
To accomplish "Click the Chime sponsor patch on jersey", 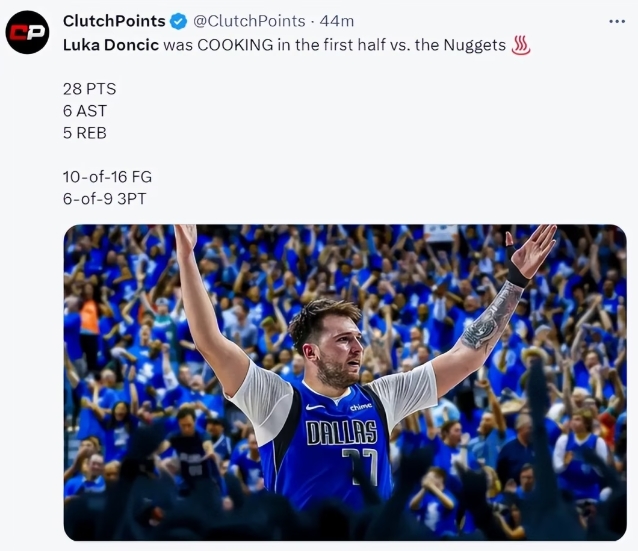I will (x=361, y=406).
